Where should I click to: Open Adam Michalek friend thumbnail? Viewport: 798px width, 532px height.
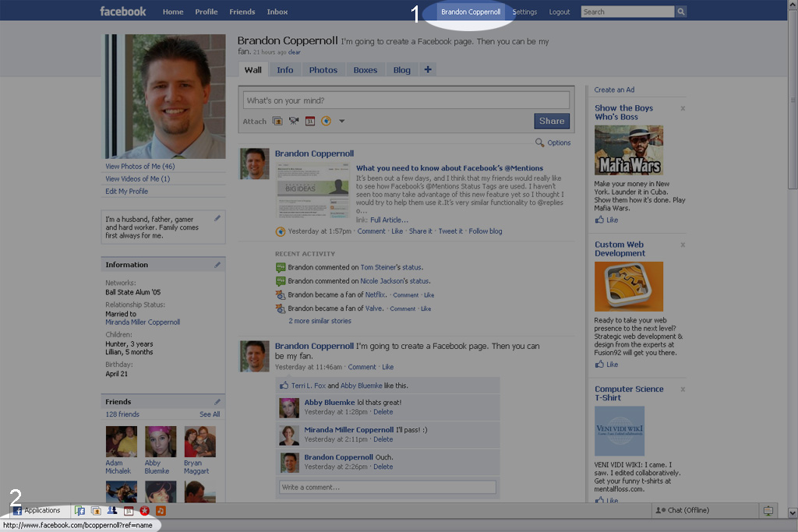pos(121,442)
